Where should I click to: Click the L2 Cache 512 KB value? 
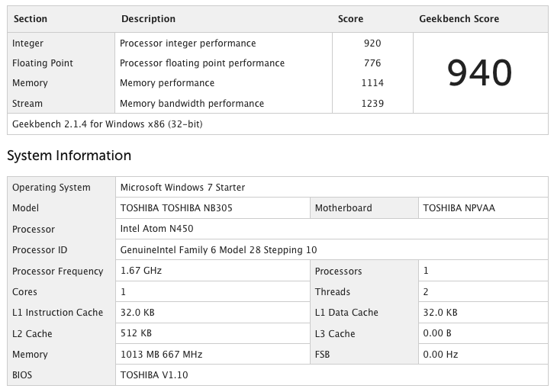point(137,333)
